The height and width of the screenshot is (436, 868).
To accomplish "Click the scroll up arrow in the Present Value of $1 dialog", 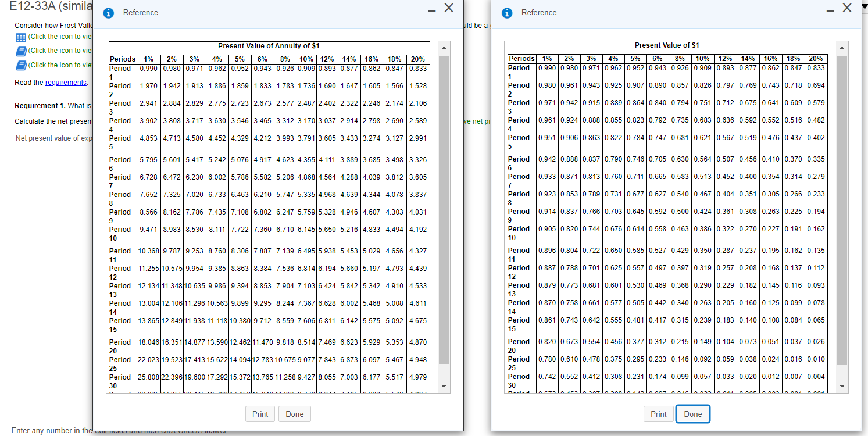I will tap(842, 48).
